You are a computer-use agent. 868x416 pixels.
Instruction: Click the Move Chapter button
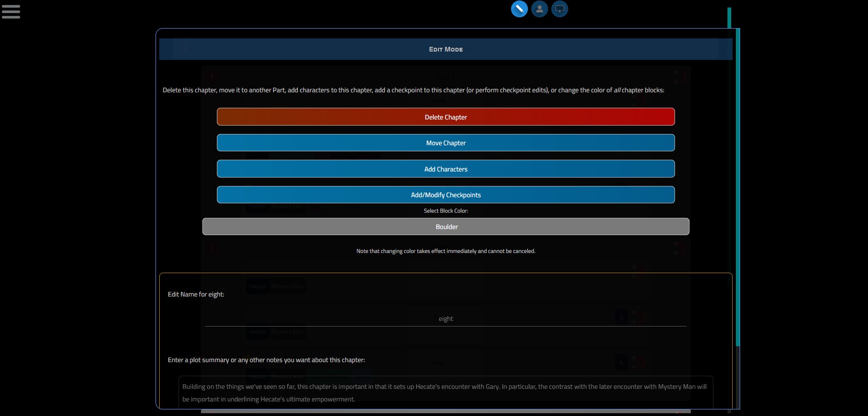(x=445, y=143)
